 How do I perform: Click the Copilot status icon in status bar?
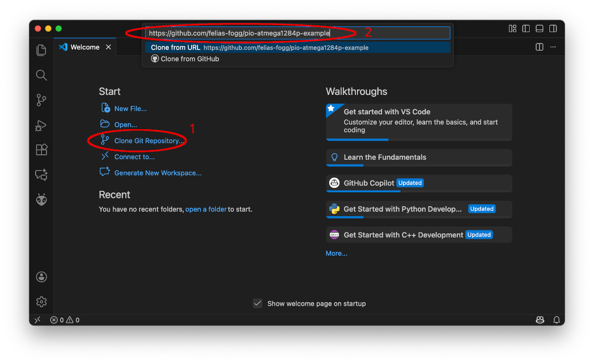click(x=540, y=320)
